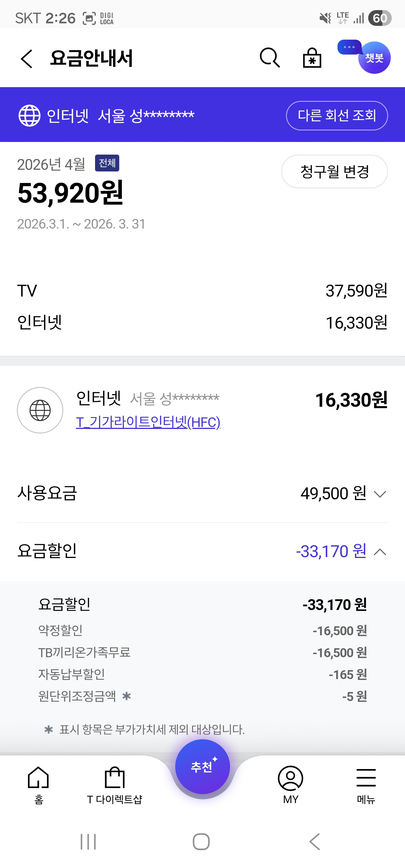Collapse the 요금할인 -33,170원 section
This screenshot has height=868, width=405.
tap(380, 551)
